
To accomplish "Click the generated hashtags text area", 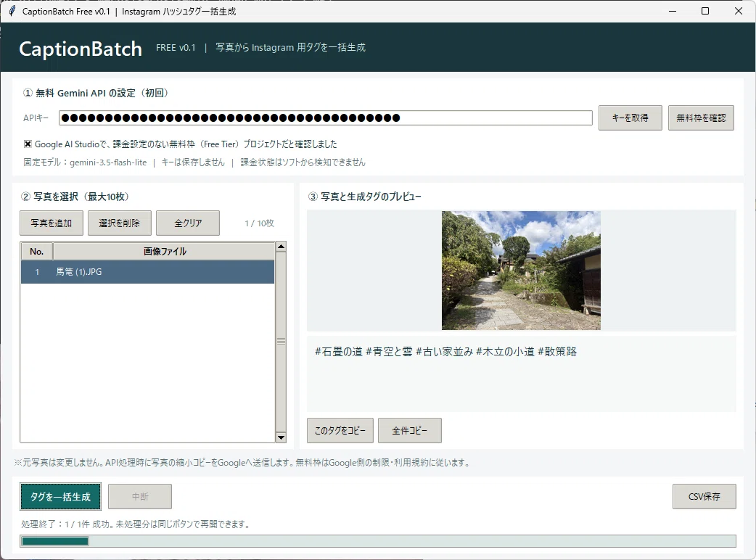I will point(522,374).
